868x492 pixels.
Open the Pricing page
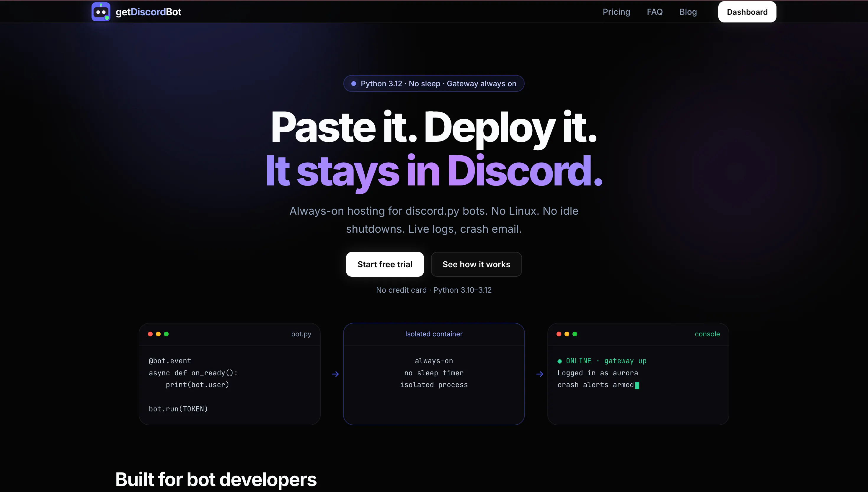tap(616, 12)
